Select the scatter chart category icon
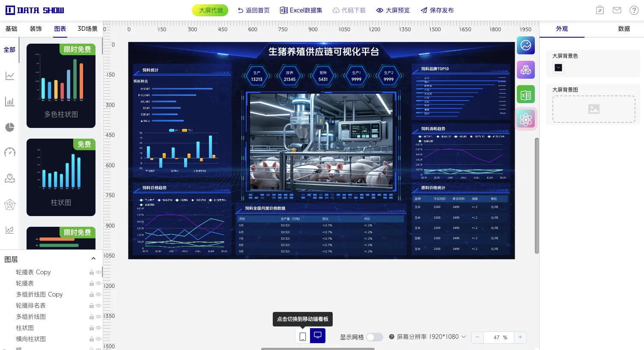This screenshot has width=644, height=350. 9,230
